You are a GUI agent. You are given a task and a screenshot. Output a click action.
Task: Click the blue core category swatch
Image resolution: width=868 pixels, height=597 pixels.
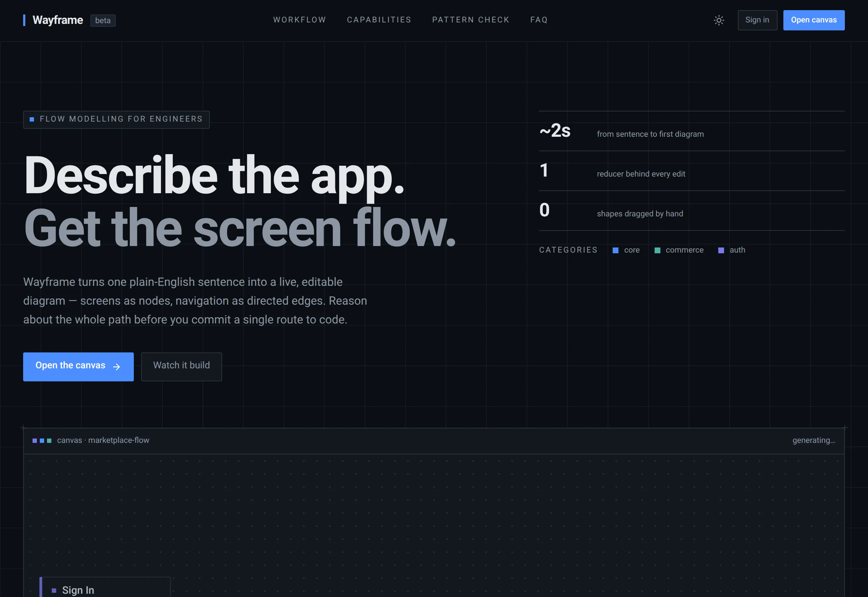pyautogui.click(x=615, y=250)
